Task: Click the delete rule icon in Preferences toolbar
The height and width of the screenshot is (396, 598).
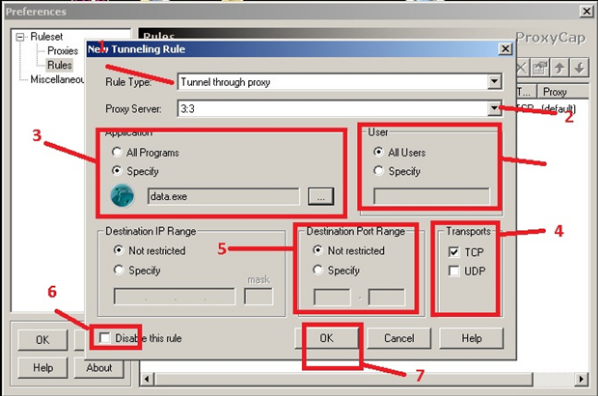Action: point(521,69)
